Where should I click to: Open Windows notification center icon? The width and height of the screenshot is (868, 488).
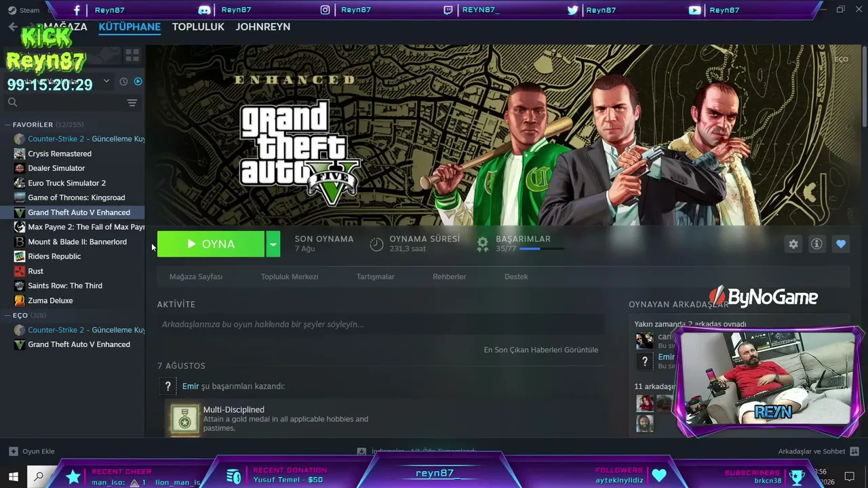(x=849, y=476)
